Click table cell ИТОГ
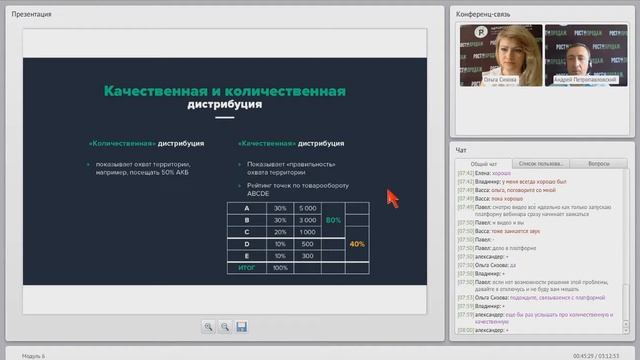Image resolution: width=640 pixels, height=360 pixels. coord(247,268)
